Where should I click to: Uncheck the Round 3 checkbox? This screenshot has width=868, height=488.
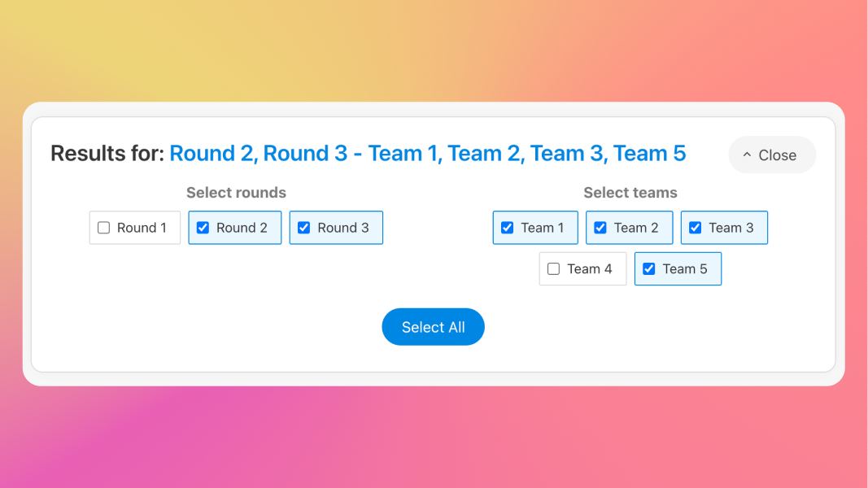pos(304,228)
